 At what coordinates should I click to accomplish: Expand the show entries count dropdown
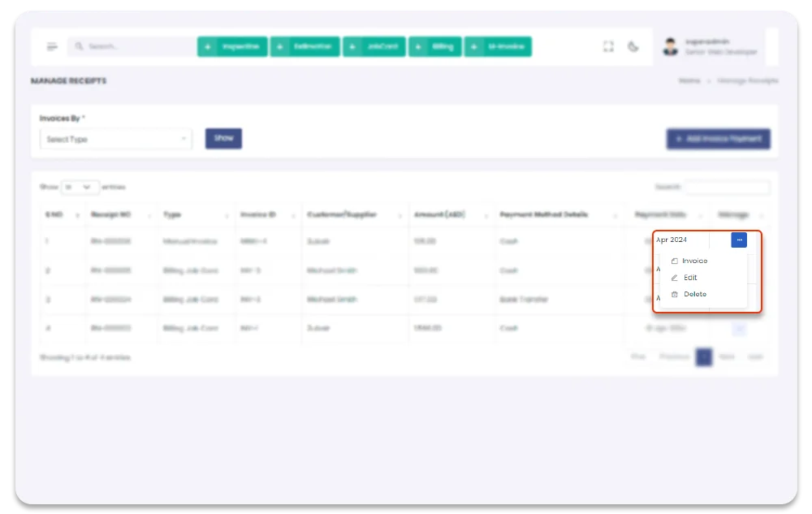[x=80, y=187]
